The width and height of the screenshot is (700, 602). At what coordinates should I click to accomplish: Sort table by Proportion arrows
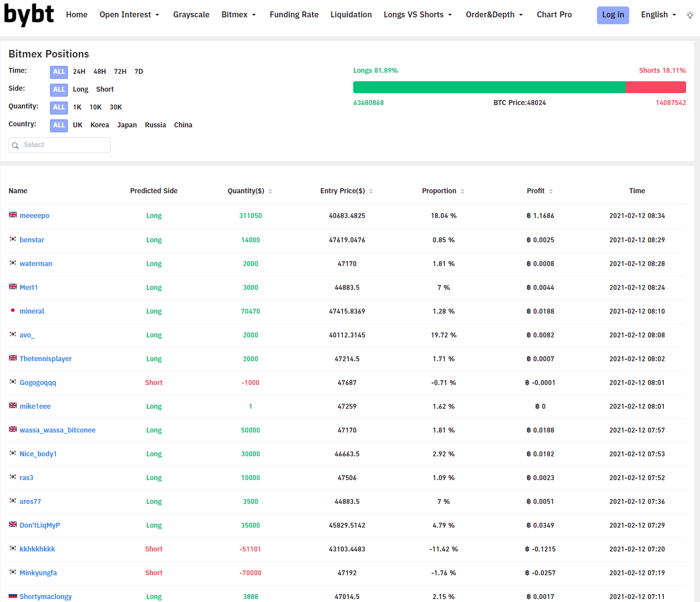click(x=462, y=191)
